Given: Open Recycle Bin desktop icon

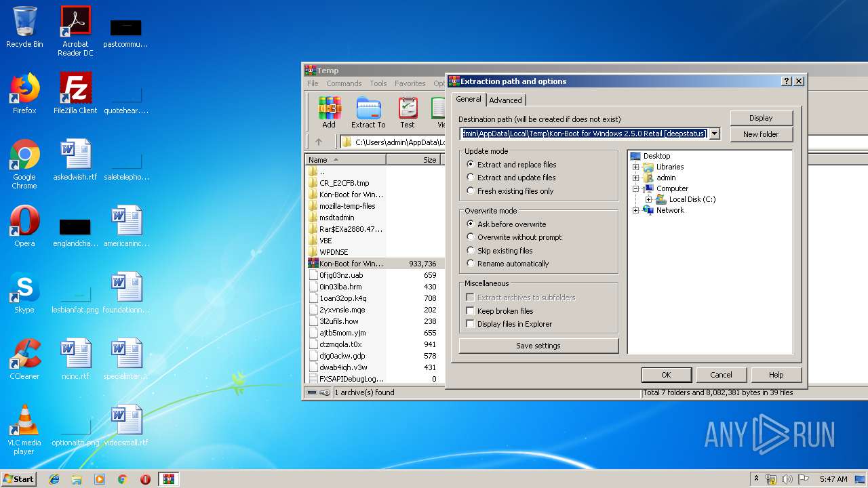Looking at the screenshot, I should (24, 27).
